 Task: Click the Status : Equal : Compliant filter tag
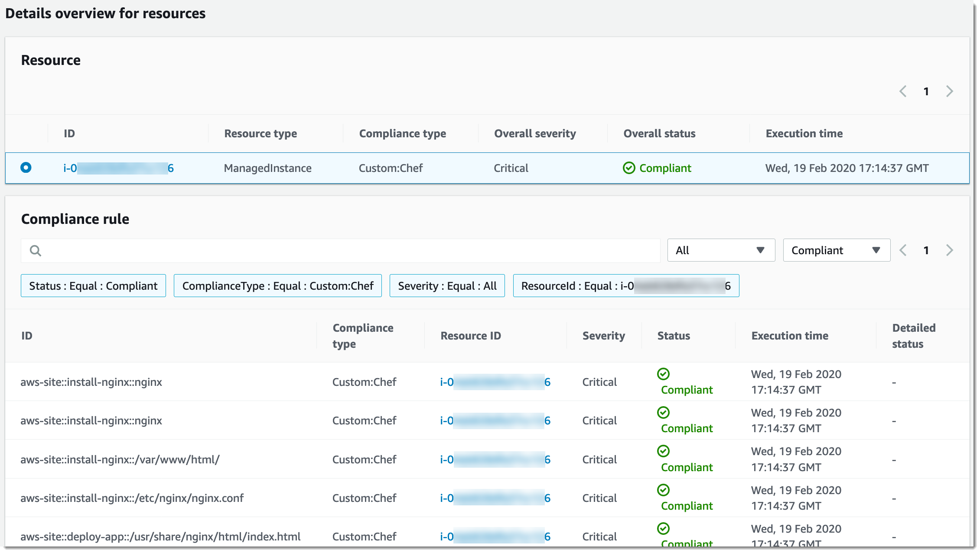click(93, 285)
